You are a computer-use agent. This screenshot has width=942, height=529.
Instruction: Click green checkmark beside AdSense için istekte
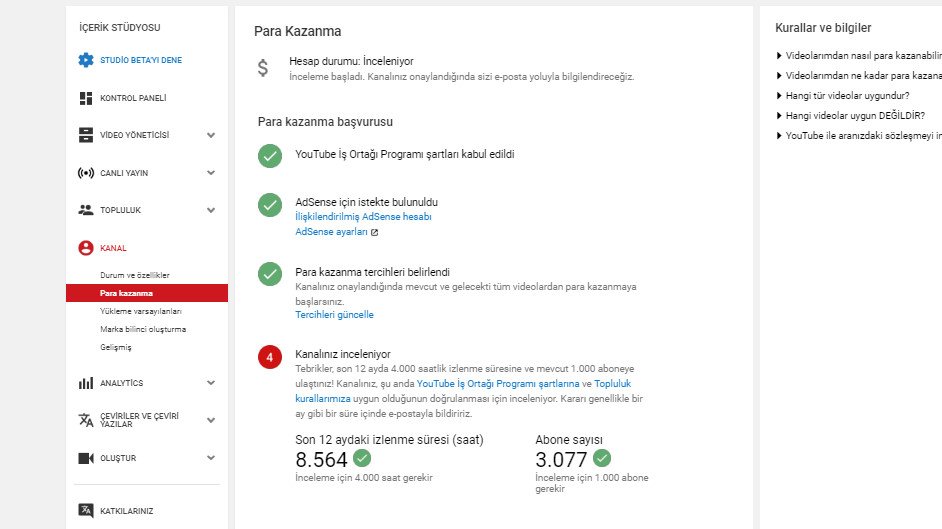click(x=270, y=205)
